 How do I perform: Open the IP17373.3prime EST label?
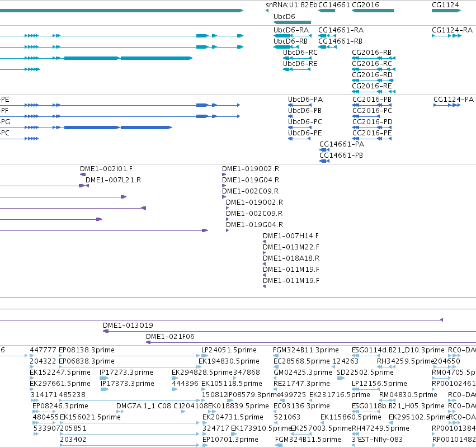(128, 384)
